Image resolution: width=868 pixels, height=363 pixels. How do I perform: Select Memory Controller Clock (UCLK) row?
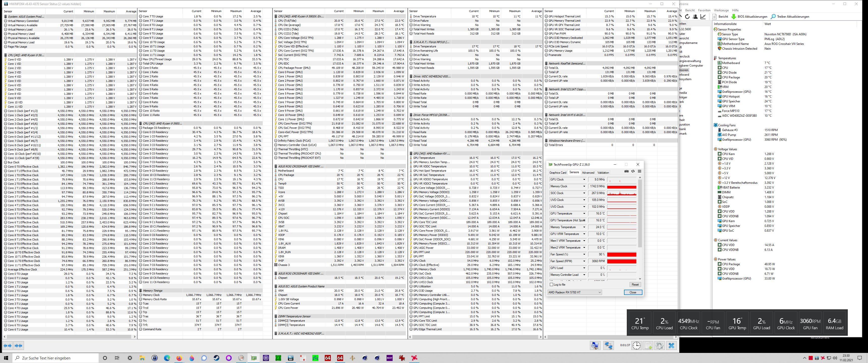click(x=339, y=145)
